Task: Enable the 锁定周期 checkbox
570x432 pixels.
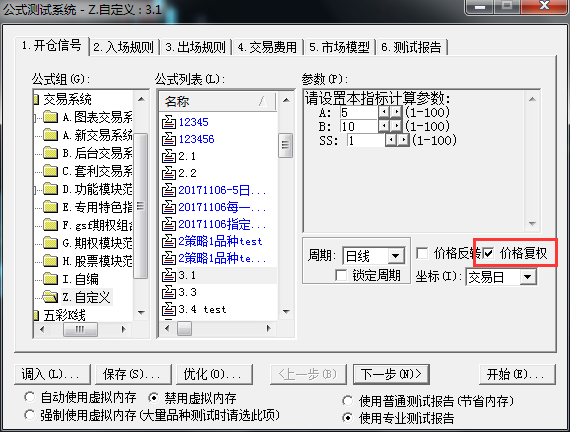Action: tap(341, 275)
